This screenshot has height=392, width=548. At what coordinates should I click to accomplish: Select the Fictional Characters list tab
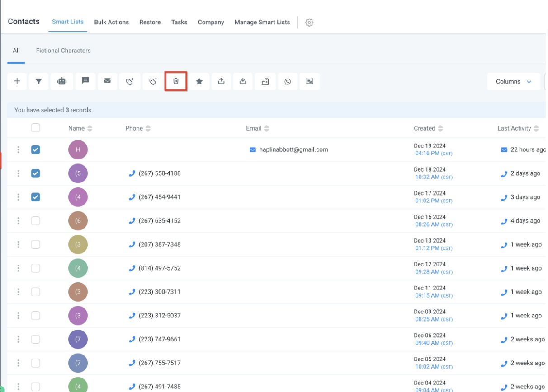63,51
